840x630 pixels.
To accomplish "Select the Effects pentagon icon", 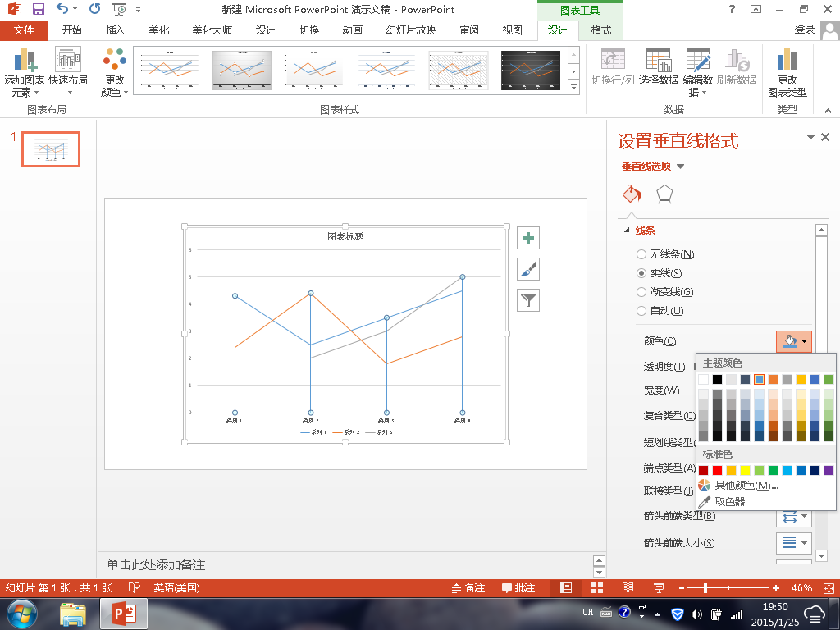I will [x=664, y=194].
